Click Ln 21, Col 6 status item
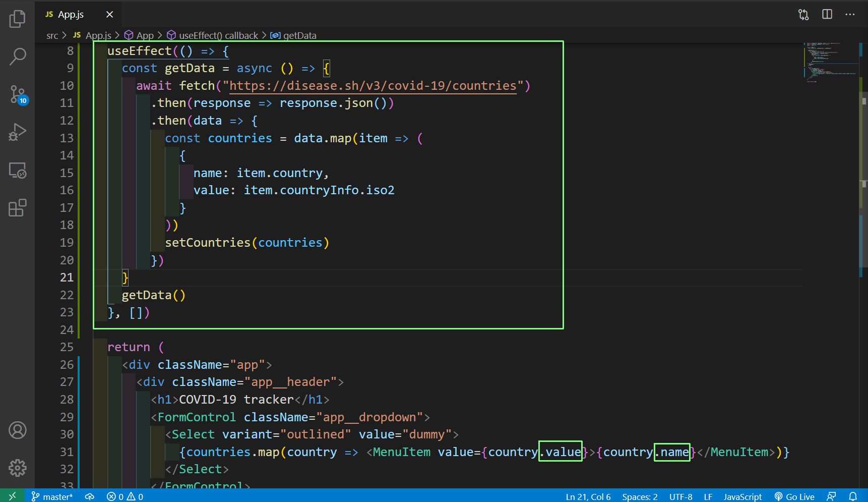Image resolution: width=868 pixels, height=502 pixels. click(x=588, y=496)
